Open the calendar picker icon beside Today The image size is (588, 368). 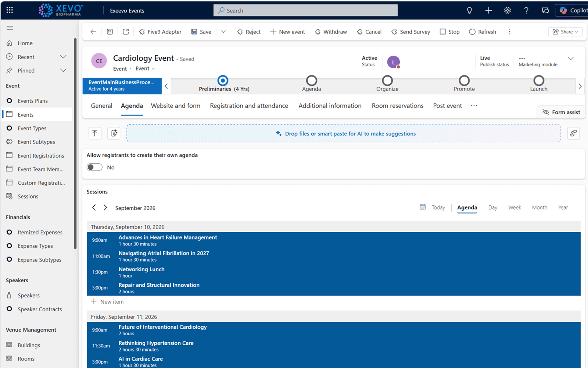[x=423, y=207]
